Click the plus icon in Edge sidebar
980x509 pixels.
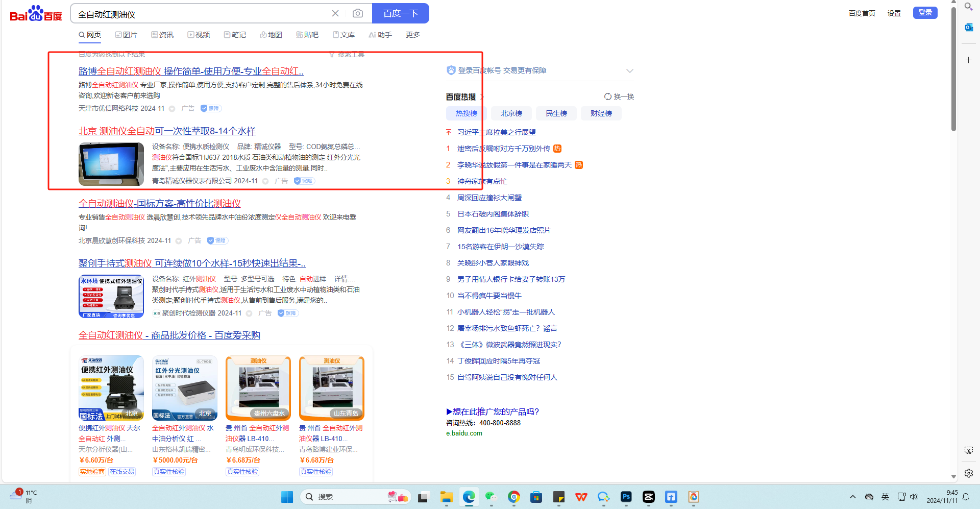[968, 60]
